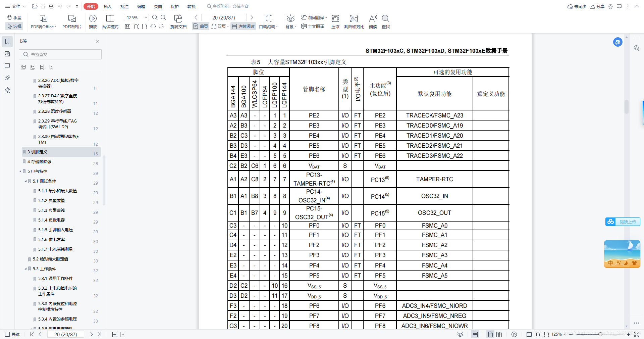Toggle two-page icon in status bar
The width and height of the screenshot is (644, 339).
499,334
